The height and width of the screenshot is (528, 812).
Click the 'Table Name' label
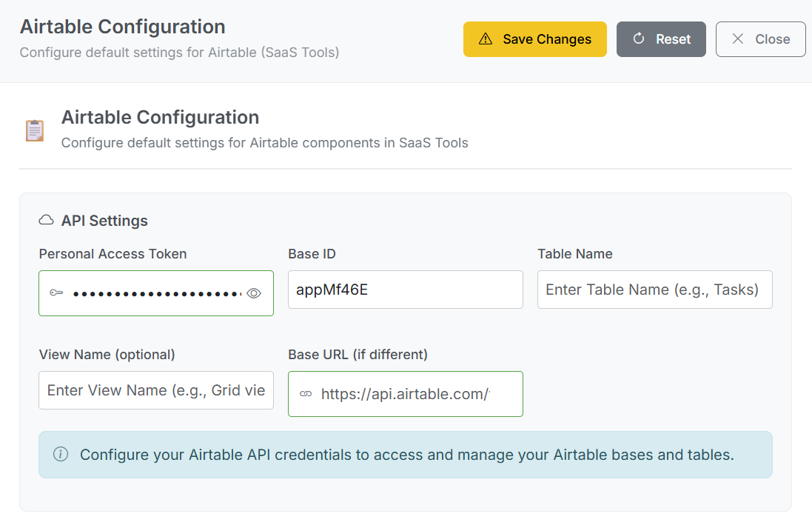tap(575, 254)
